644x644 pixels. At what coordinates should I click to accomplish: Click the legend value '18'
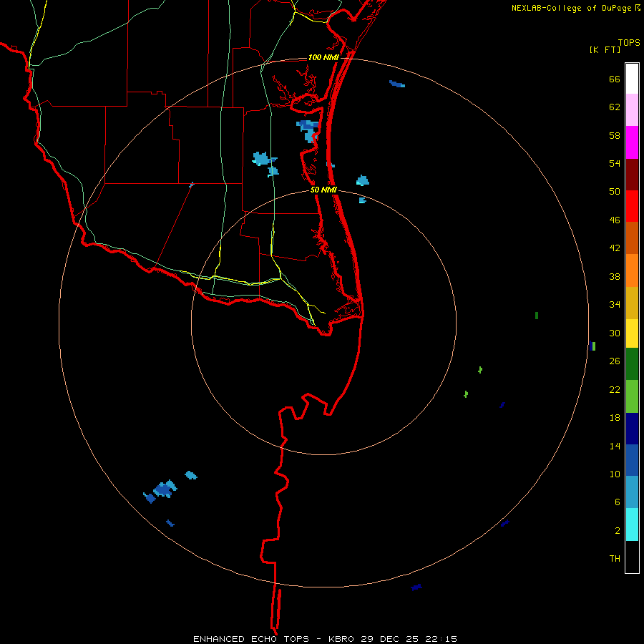point(615,418)
